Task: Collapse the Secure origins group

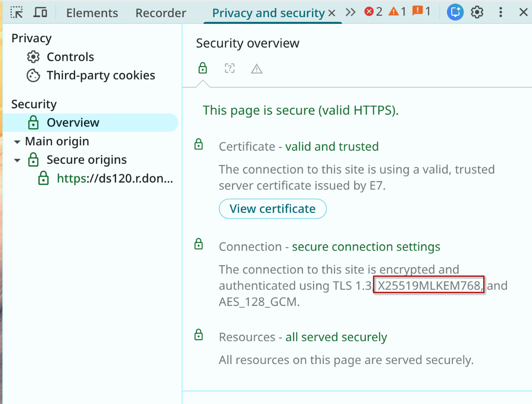Action: pyautogui.click(x=17, y=160)
